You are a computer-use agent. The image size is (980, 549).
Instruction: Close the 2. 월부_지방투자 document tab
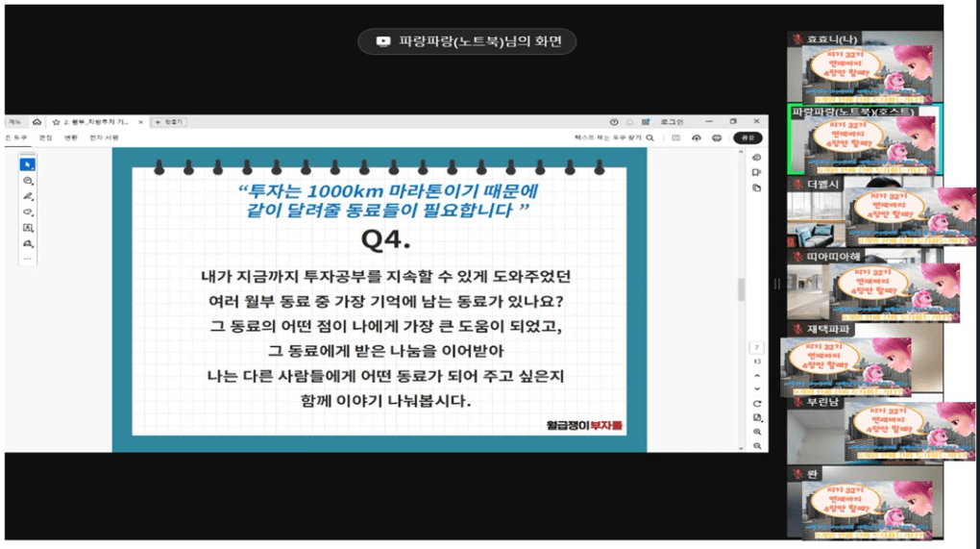point(140,122)
